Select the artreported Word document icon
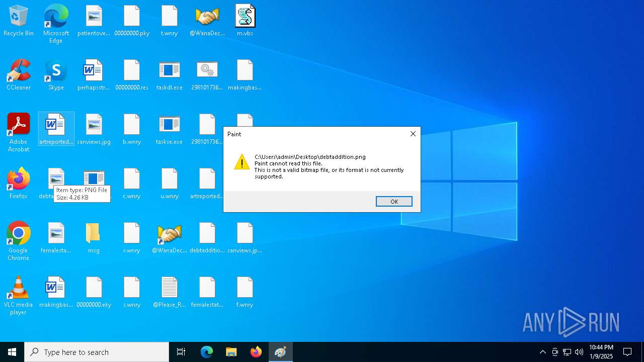Screen dimensions: 644x362 point(56,130)
